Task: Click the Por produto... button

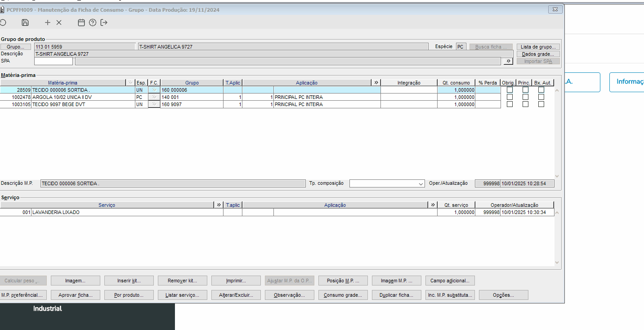Action: pos(129,295)
